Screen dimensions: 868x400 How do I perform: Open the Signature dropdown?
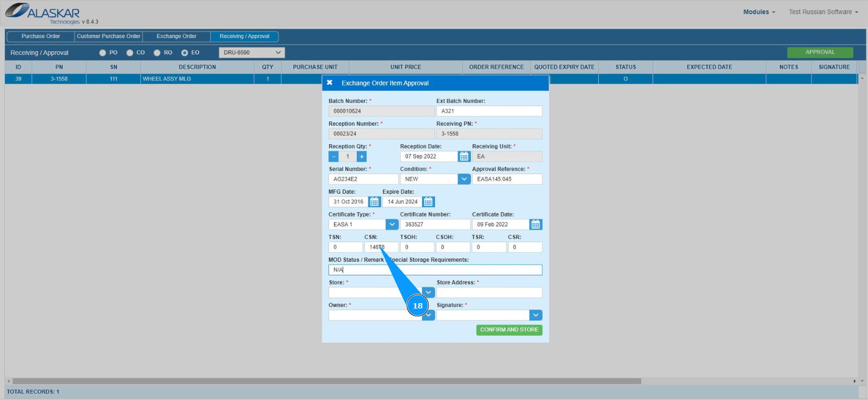tap(536, 315)
